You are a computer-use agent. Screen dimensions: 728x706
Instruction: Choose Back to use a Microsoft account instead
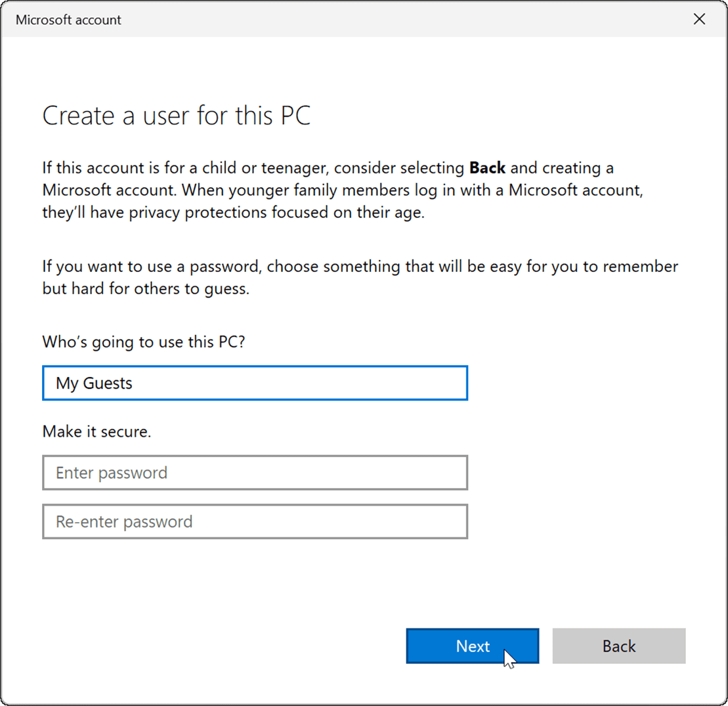618,646
